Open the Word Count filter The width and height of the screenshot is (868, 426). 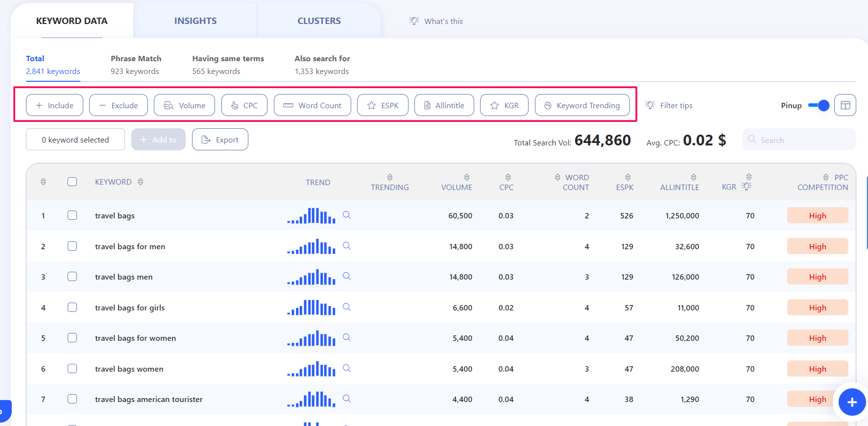coord(312,105)
